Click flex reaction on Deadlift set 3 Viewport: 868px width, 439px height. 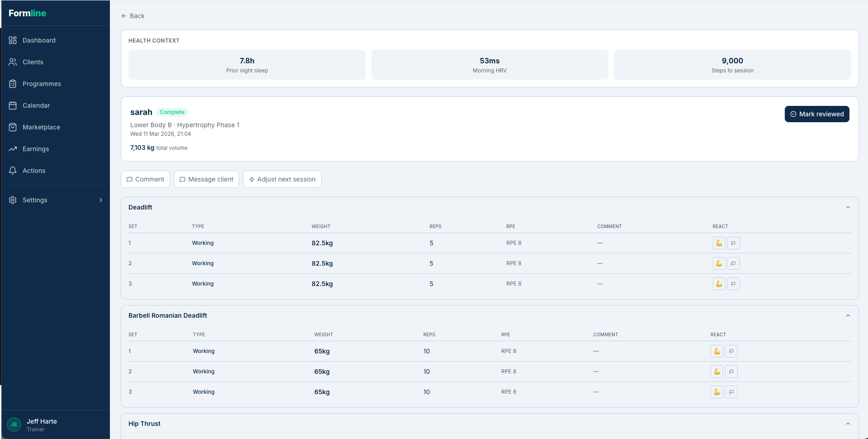(x=719, y=284)
